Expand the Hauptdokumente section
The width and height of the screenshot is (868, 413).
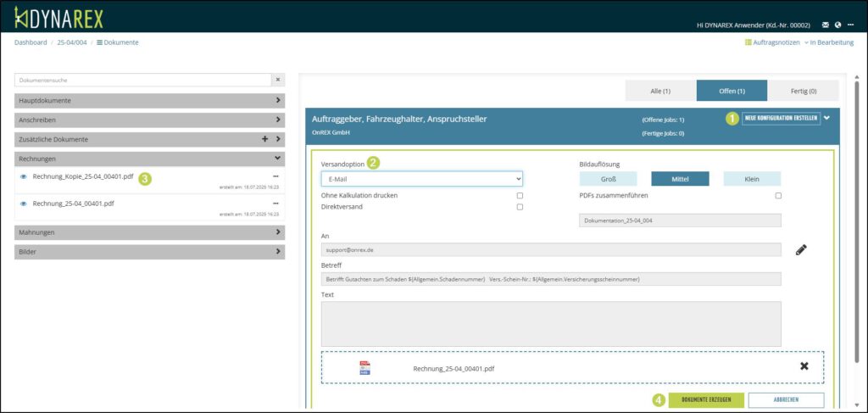tap(151, 100)
